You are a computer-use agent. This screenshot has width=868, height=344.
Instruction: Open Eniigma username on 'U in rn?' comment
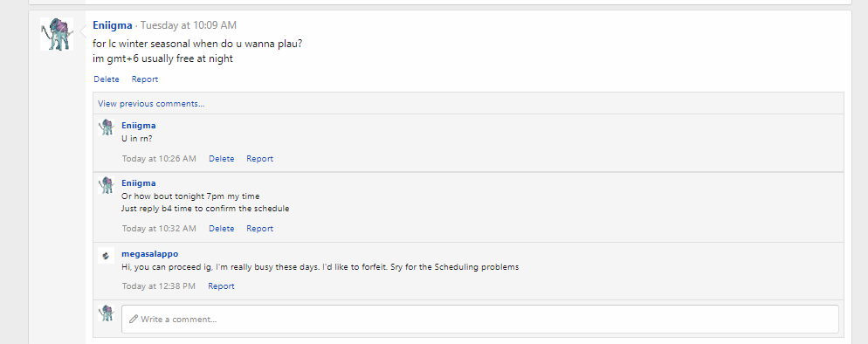138,126
